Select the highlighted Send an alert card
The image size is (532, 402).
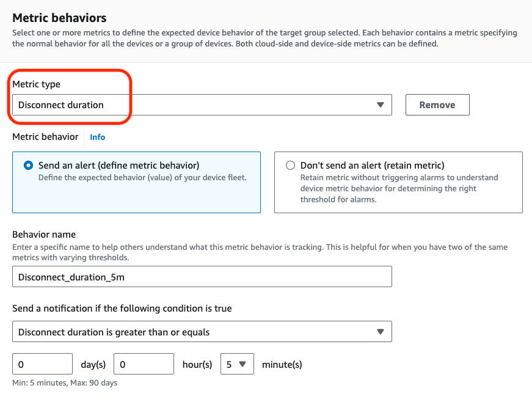point(136,182)
